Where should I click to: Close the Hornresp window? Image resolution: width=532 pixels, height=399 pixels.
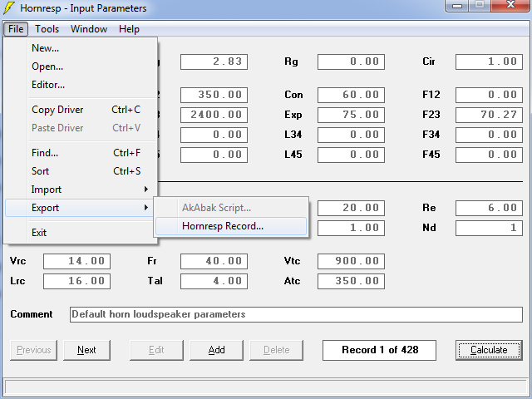pos(510,5)
